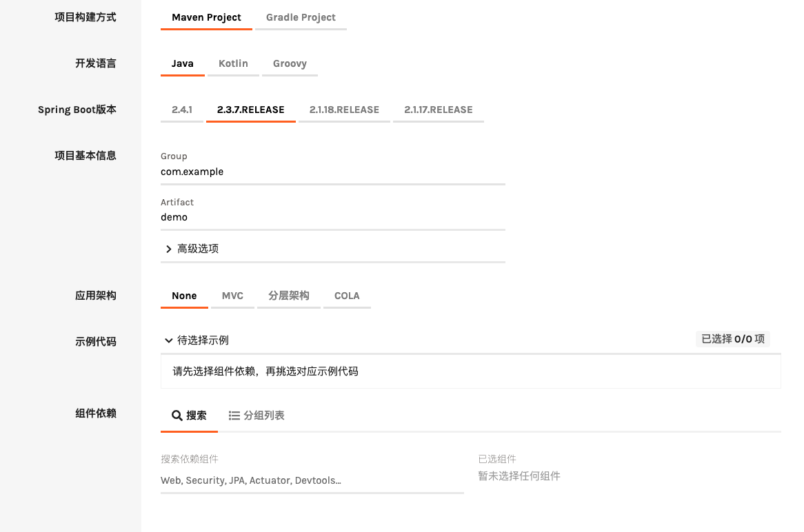Viewport: 804px width, 532px height.
Task: Click the 搜索依赖组件 field label
Action: pyautogui.click(x=189, y=459)
